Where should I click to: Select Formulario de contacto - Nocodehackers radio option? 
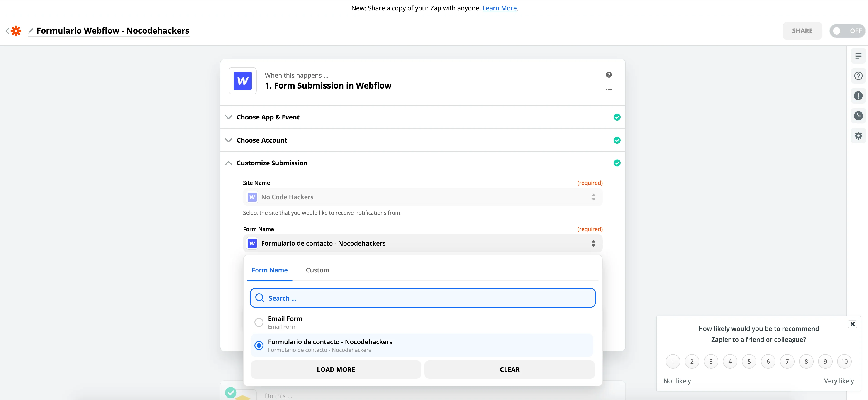[259, 345]
